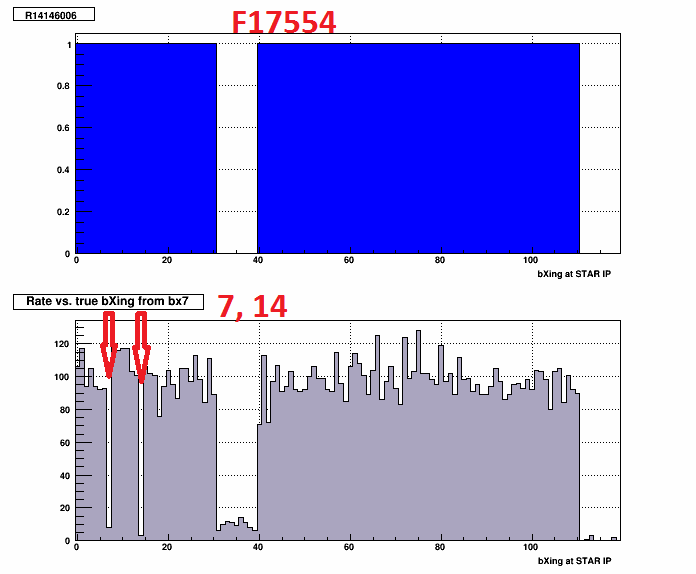Click the white gap between blue blocks in top plot
This screenshot has height=574, width=696.
(237, 148)
